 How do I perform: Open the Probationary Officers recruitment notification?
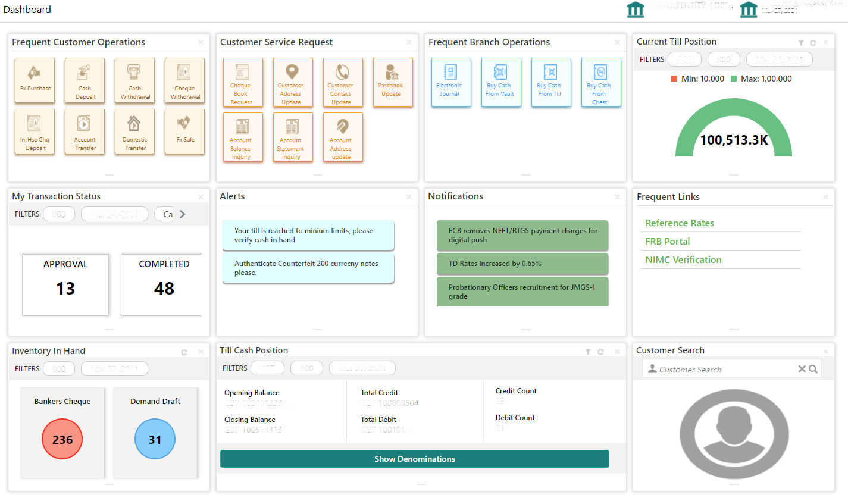pos(522,292)
